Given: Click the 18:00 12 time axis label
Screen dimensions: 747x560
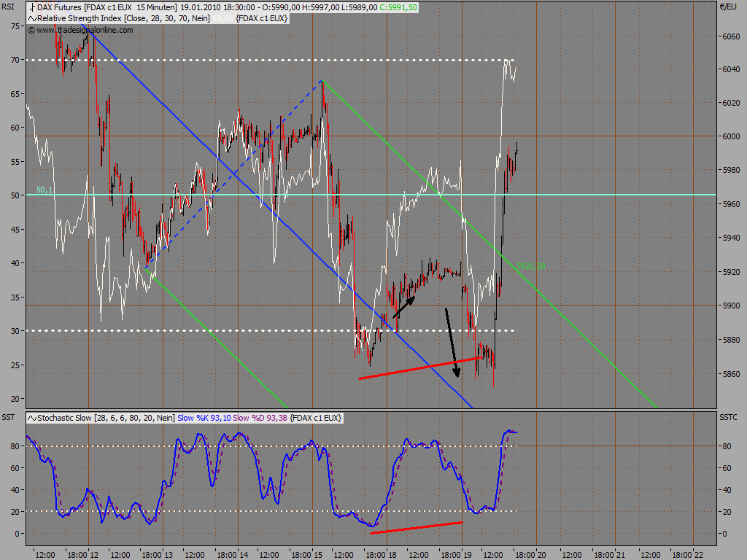Looking at the screenshot, I should click(83, 555).
